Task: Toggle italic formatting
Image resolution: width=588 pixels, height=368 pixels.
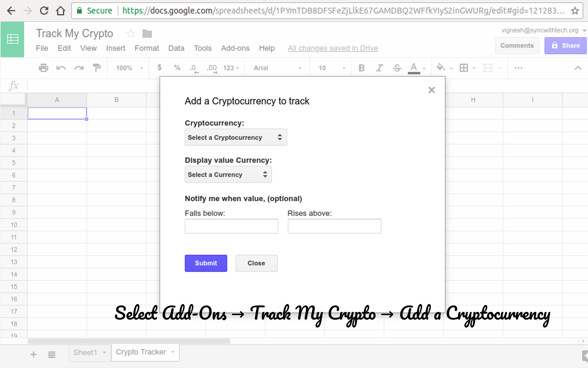Action: click(x=379, y=68)
